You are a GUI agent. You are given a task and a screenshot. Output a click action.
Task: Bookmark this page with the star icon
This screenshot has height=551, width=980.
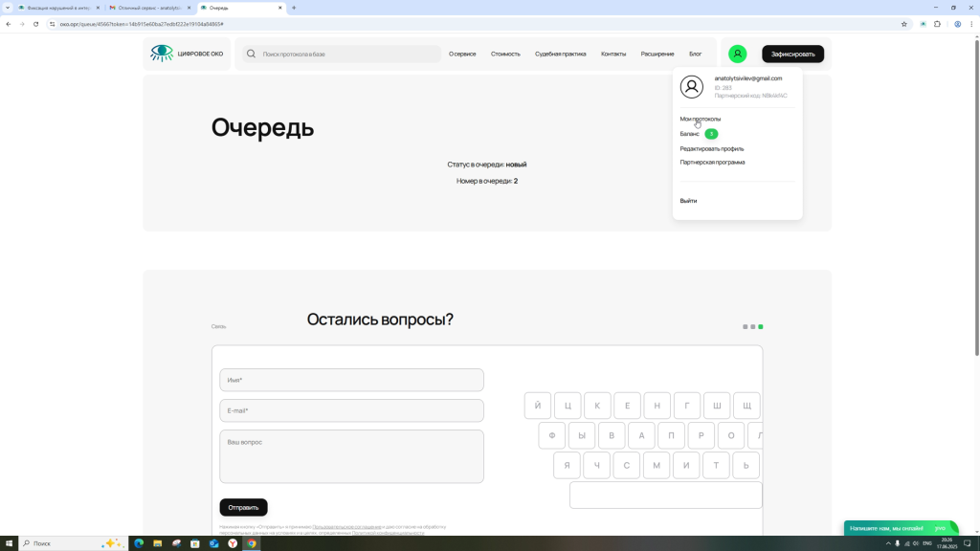click(904, 24)
